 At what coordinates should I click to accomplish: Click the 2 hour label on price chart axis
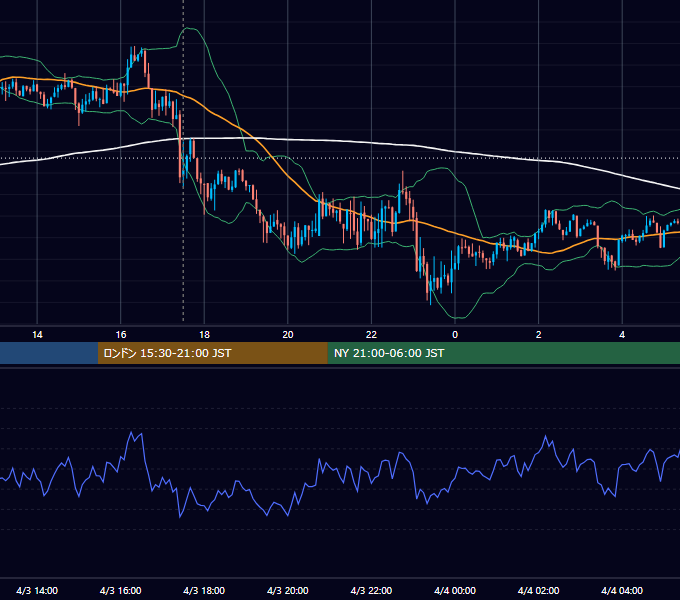[539, 335]
